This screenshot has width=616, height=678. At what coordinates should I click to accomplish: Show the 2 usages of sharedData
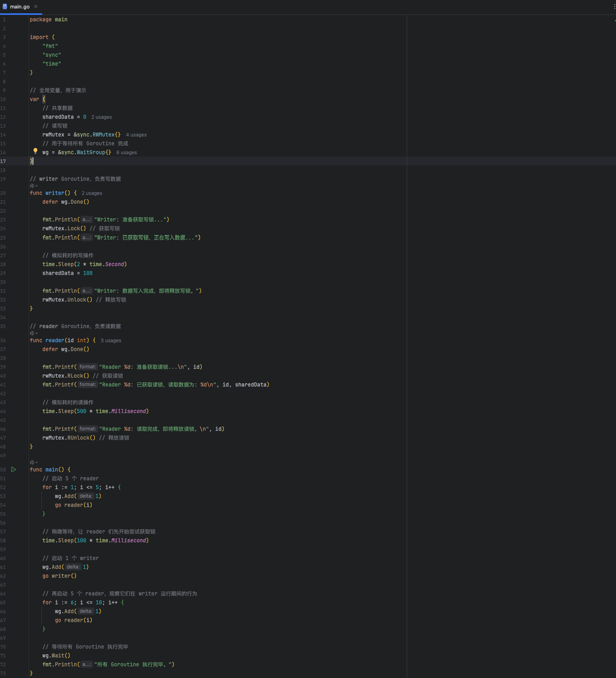[101, 117]
